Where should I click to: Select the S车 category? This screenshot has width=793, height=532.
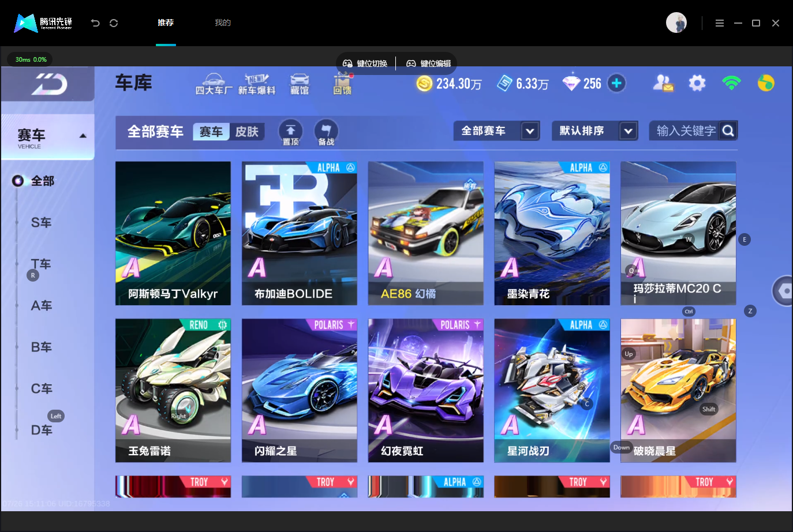[41, 222]
